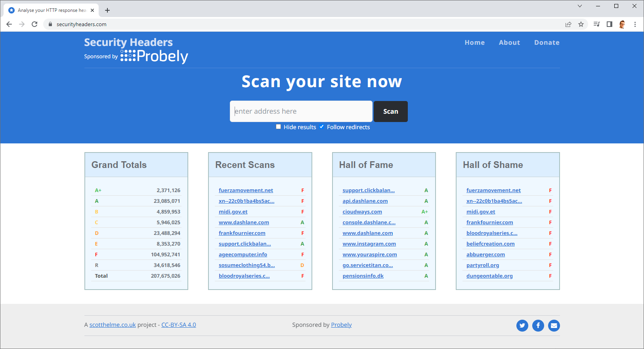This screenshot has height=349, width=644.
Task: Reload the page using the refresh icon
Action: 34,24
